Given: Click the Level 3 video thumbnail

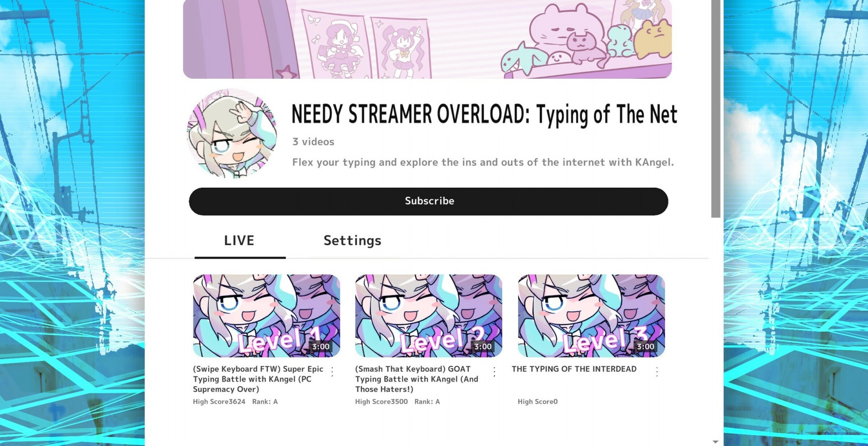Looking at the screenshot, I should [591, 316].
